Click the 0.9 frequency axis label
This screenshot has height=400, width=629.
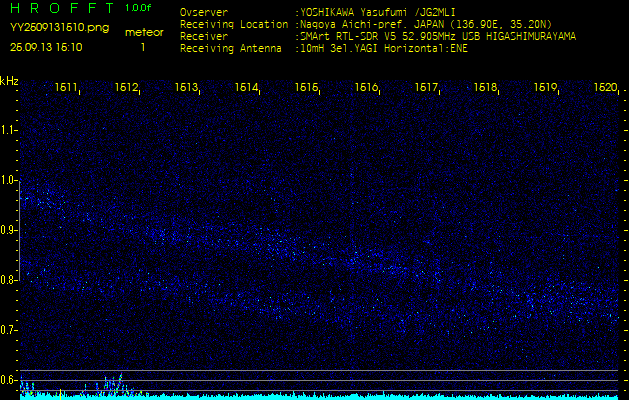coord(9,230)
